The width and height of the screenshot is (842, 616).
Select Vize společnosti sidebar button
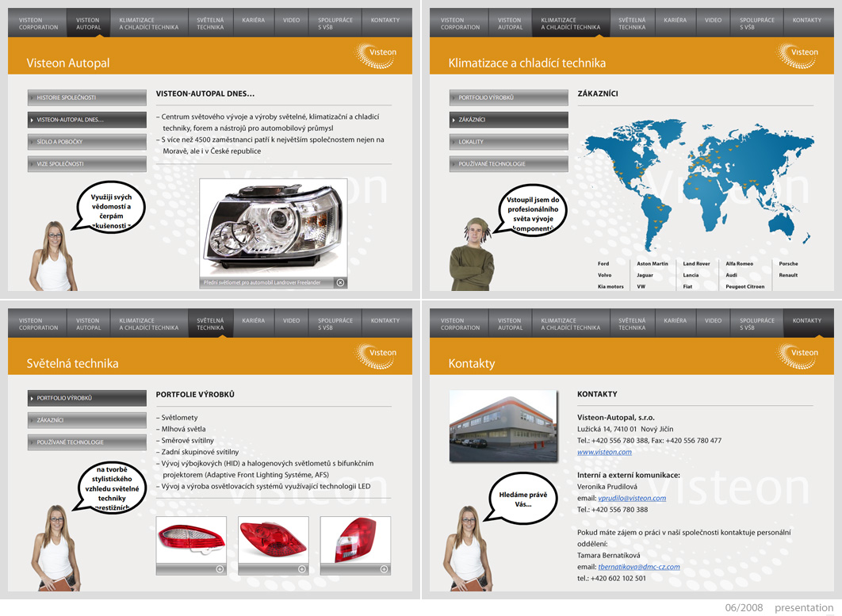(x=87, y=164)
